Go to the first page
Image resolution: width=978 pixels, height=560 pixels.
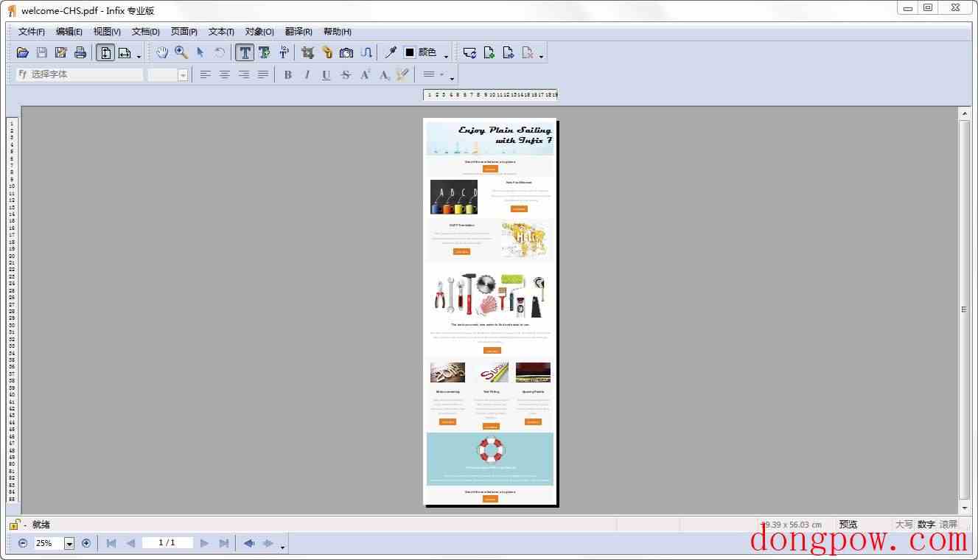pyautogui.click(x=111, y=543)
